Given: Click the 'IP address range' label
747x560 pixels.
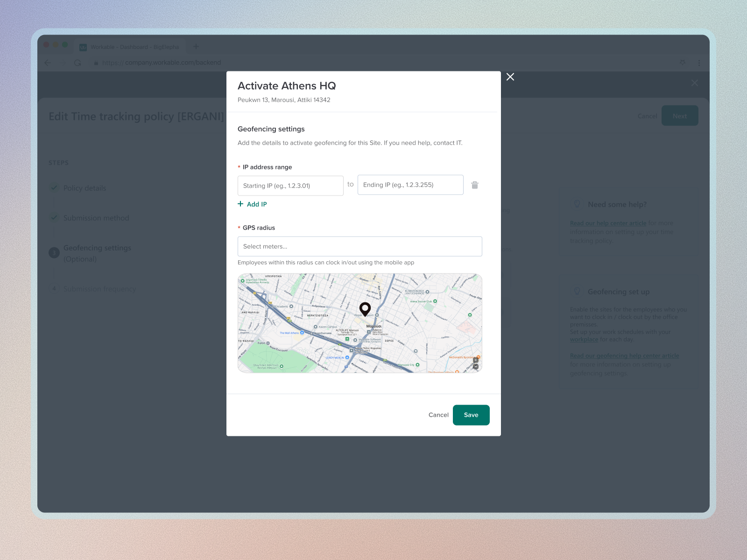Looking at the screenshot, I should pyautogui.click(x=267, y=167).
